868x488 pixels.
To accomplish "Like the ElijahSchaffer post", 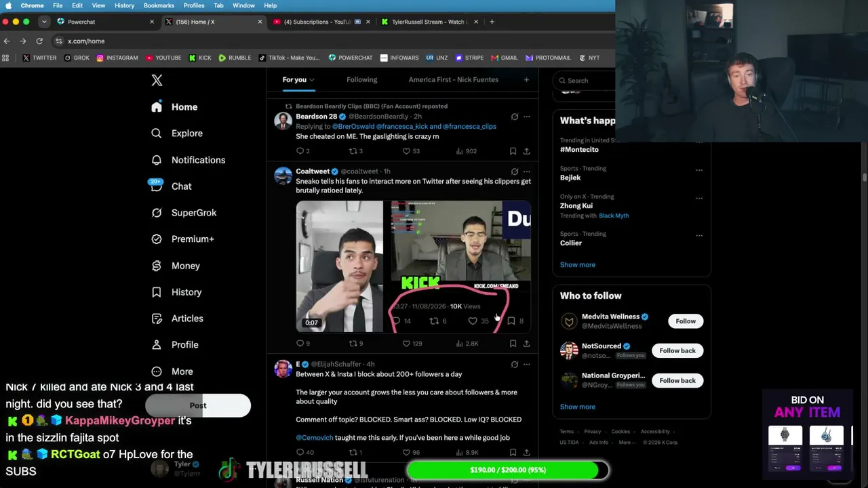I will [407, 452].
